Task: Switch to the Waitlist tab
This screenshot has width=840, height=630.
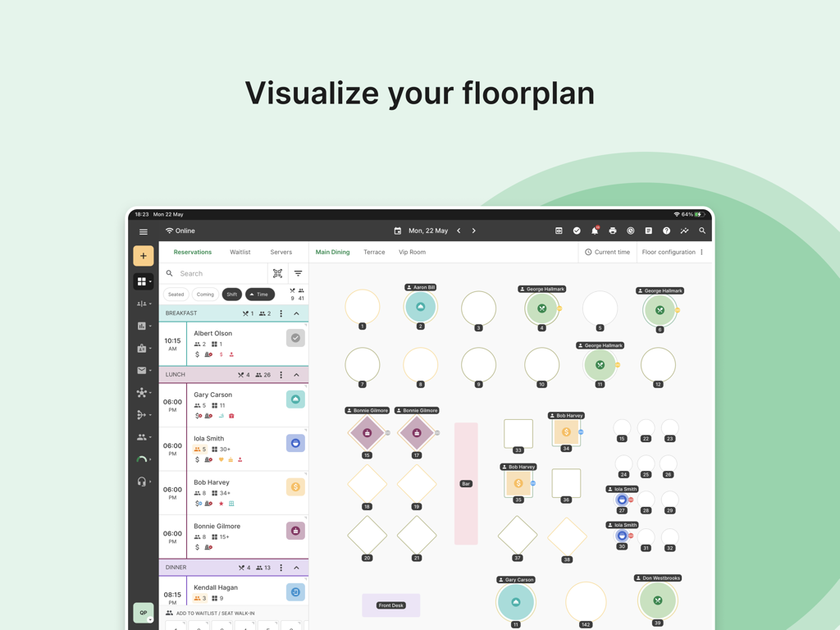Action: point(240,253)
